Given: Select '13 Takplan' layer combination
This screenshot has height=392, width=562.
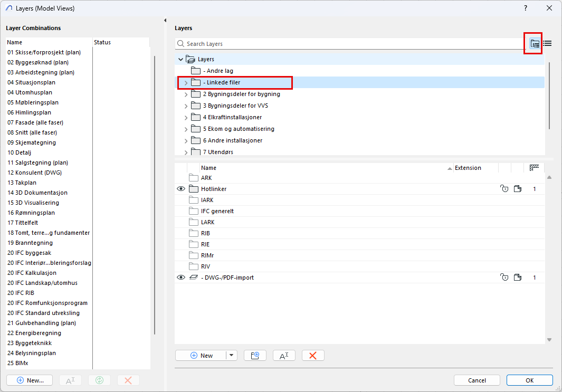Looking at the screenshot, I should pyautogui.click(x=22, y=183).
